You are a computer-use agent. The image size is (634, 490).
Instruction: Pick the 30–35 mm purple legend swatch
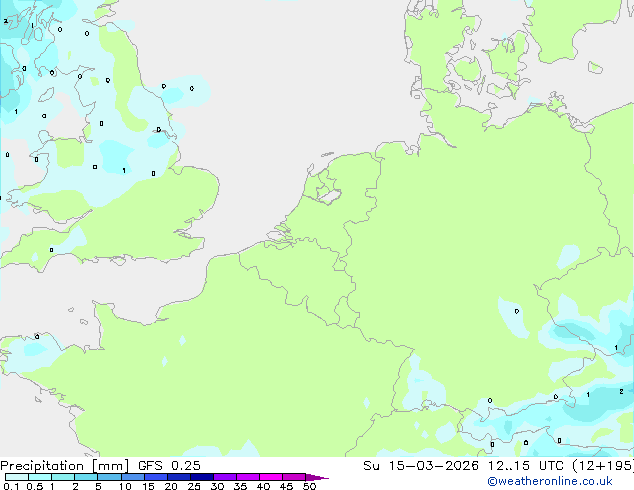click(x=224, y=477)
